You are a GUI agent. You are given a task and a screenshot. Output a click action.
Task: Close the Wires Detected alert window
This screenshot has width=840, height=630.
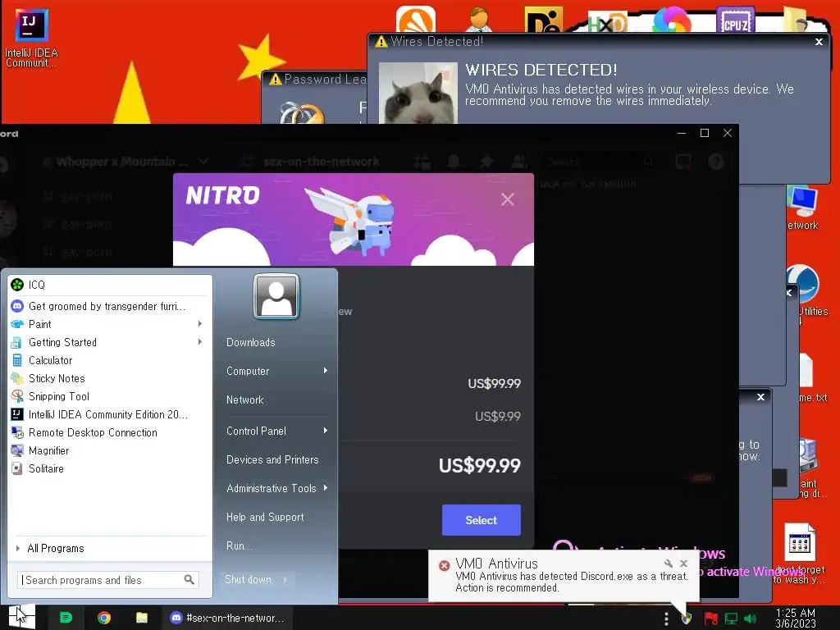pyautogui.click(x=819, y=41)
